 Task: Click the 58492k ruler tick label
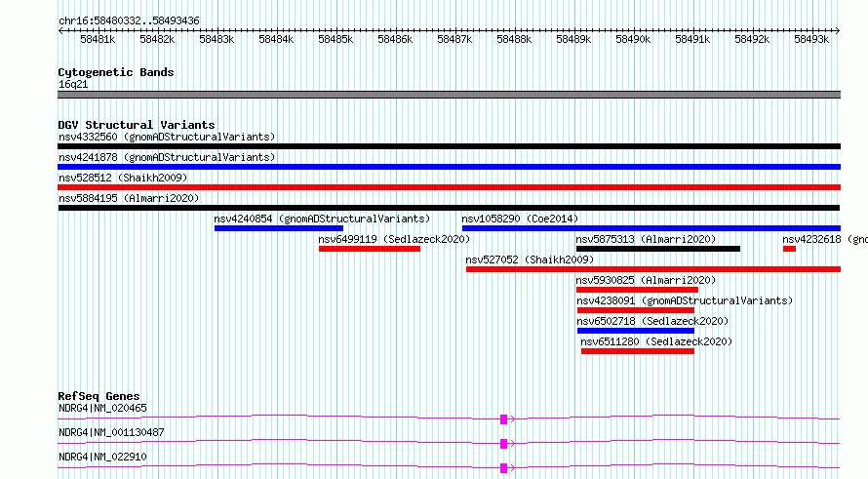point(752,39)
